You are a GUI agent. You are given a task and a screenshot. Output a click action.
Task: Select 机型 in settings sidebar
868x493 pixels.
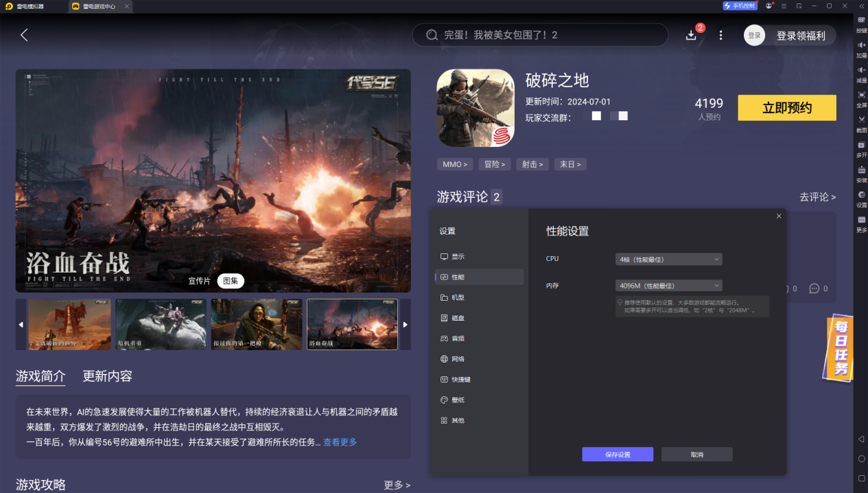(x=479, y=297)
